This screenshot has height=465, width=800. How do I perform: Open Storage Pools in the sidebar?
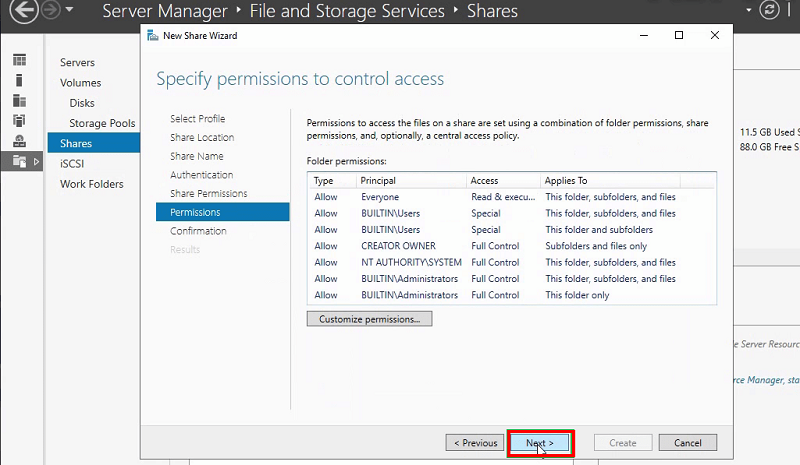(102, 123)
